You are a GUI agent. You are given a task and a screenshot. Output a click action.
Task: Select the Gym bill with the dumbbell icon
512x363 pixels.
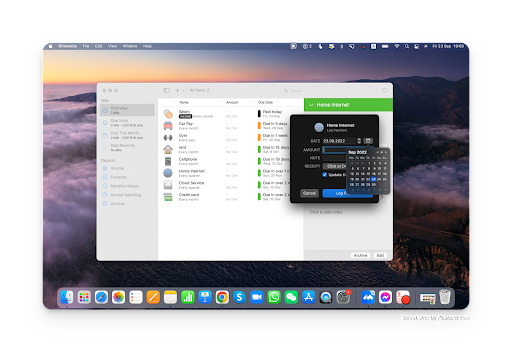click(231, 137)
